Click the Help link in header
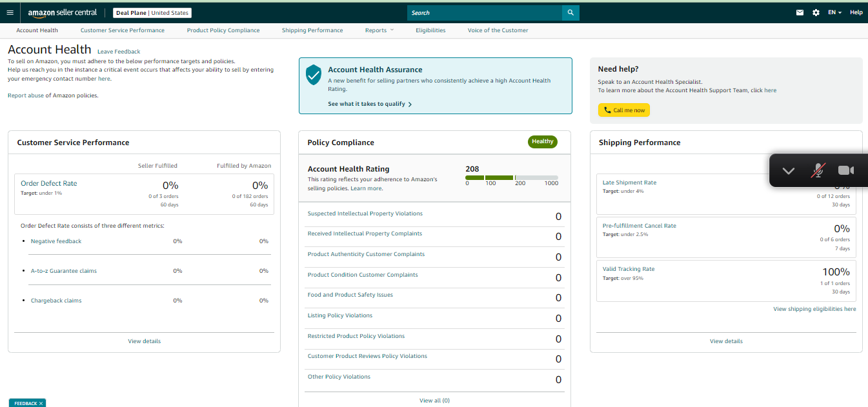The image size is (868, 407). pos(856,12)
